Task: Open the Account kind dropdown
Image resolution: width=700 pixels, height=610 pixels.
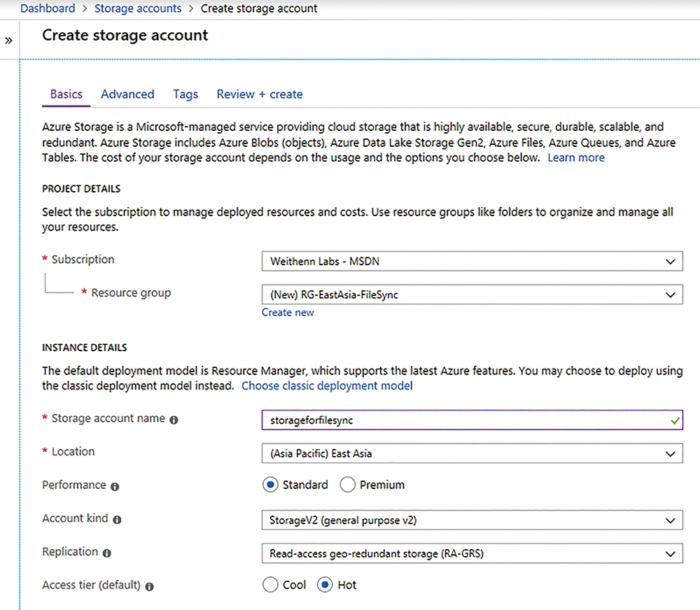Action: click(472, 520)
